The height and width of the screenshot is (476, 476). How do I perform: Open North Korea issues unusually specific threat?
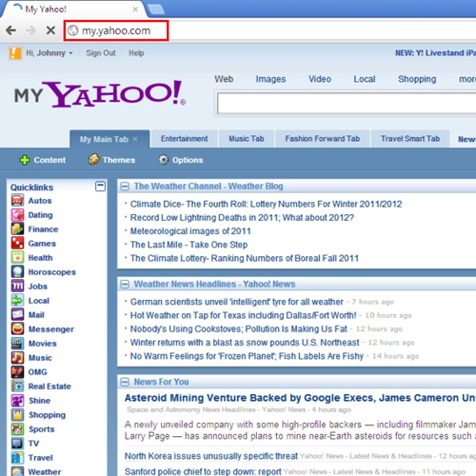click(x=211, y=456)
